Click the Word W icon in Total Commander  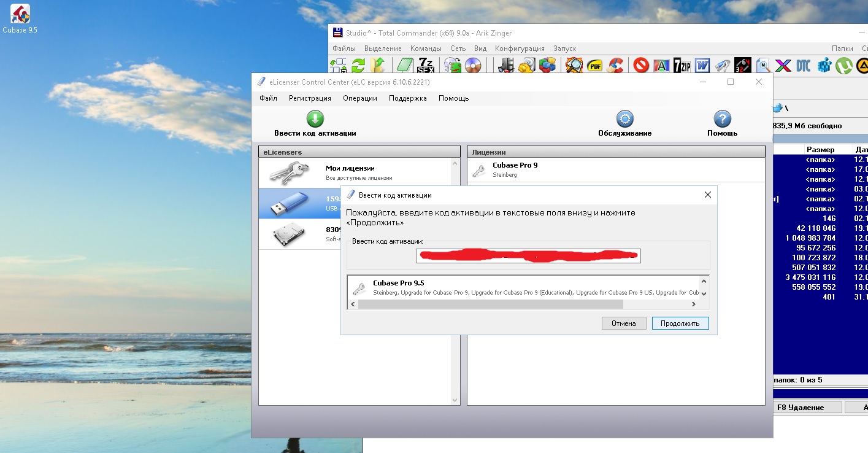pos(702,64)
